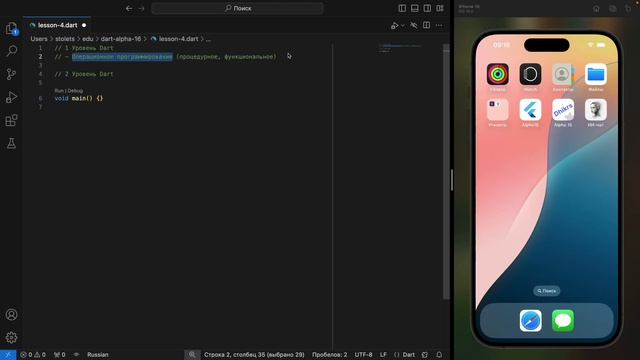Screen dimensions: 640x360
Task: Change encoding via UTF-8 status item
Action: click(x=363, y=355)
